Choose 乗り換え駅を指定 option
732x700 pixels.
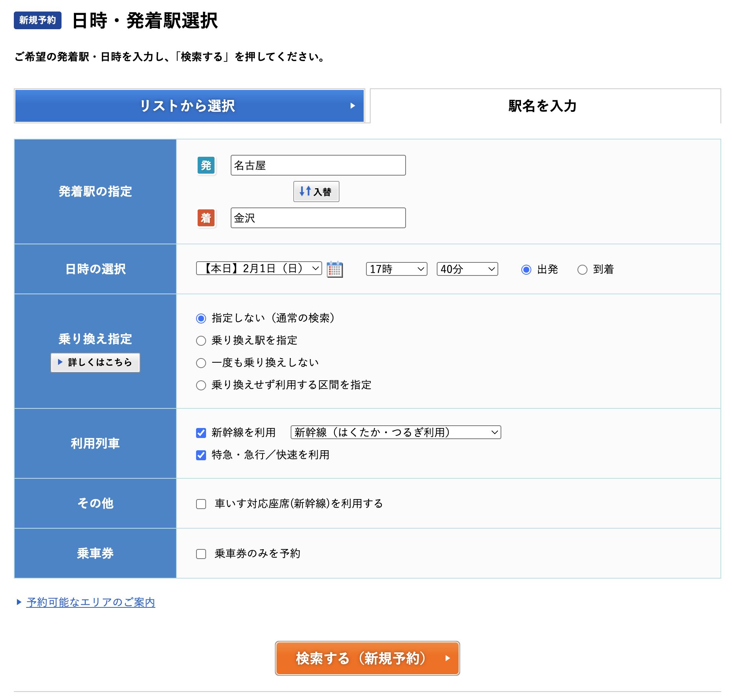point(201,340)
